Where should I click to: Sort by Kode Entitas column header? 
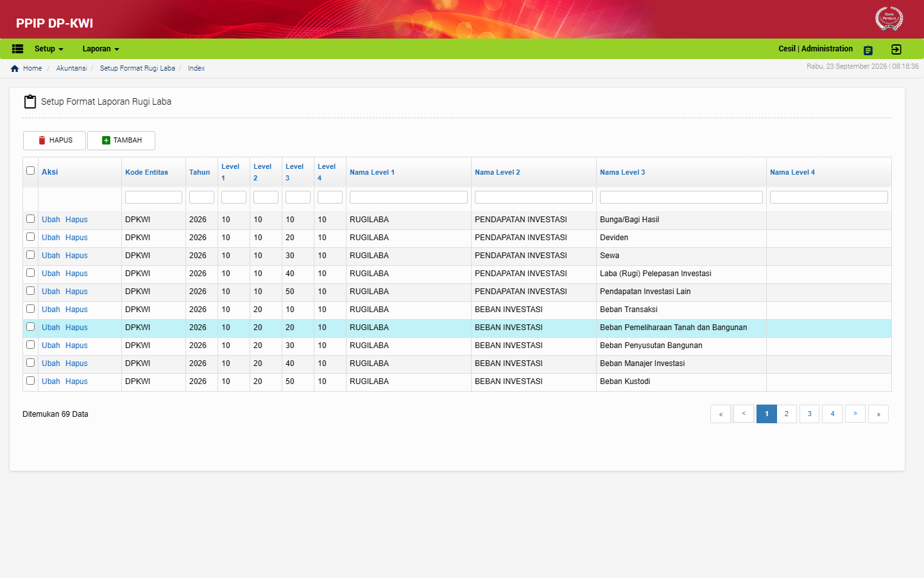pyautogui.click(x=146, y=172)
